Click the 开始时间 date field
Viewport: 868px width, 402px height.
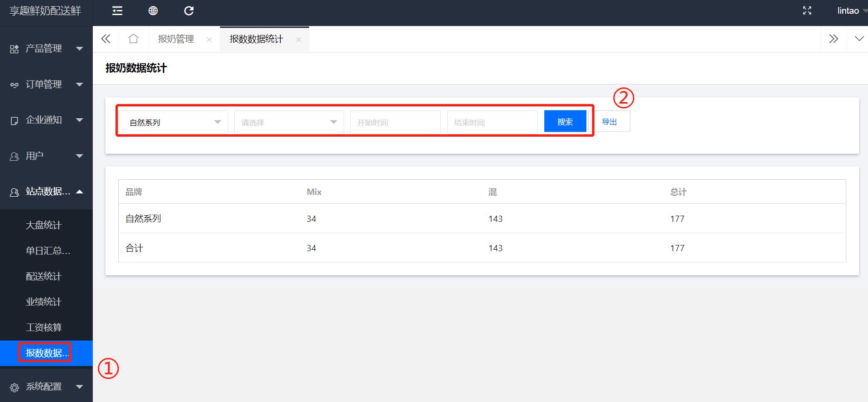coord(395,122)
